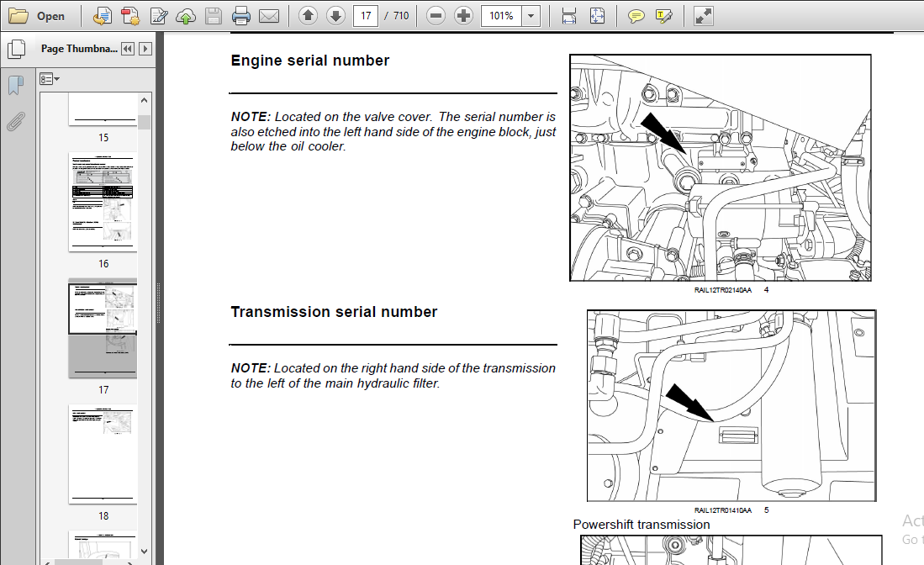Click the Edit document pencil icon

[x=159, y=16]
